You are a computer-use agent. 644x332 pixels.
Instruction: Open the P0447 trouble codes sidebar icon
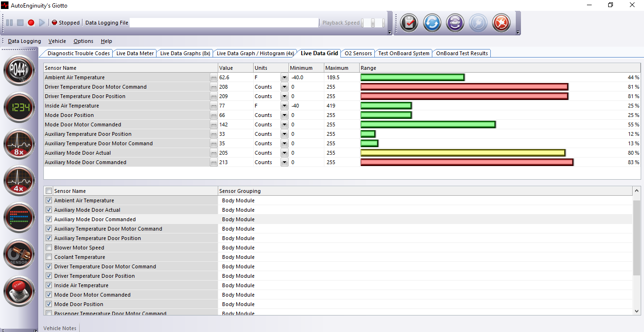coord(19,70)
